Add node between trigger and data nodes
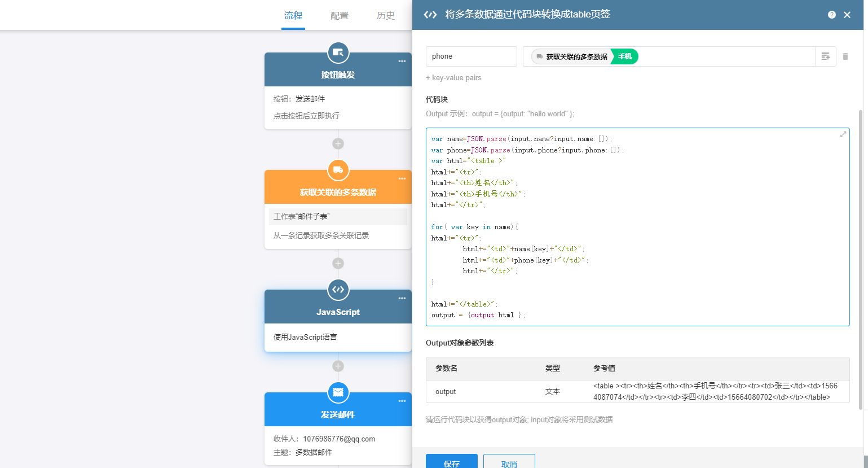 click(x=338, y=143)
